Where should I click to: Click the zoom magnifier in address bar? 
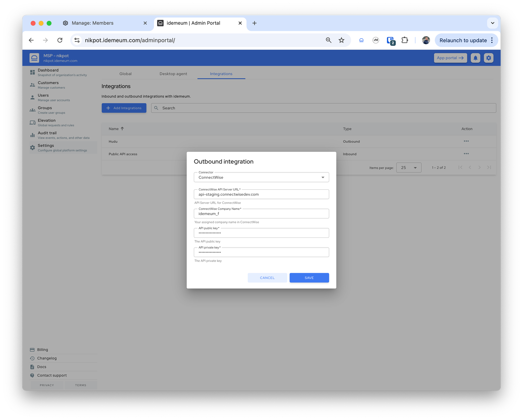click(x=329, y=40)
